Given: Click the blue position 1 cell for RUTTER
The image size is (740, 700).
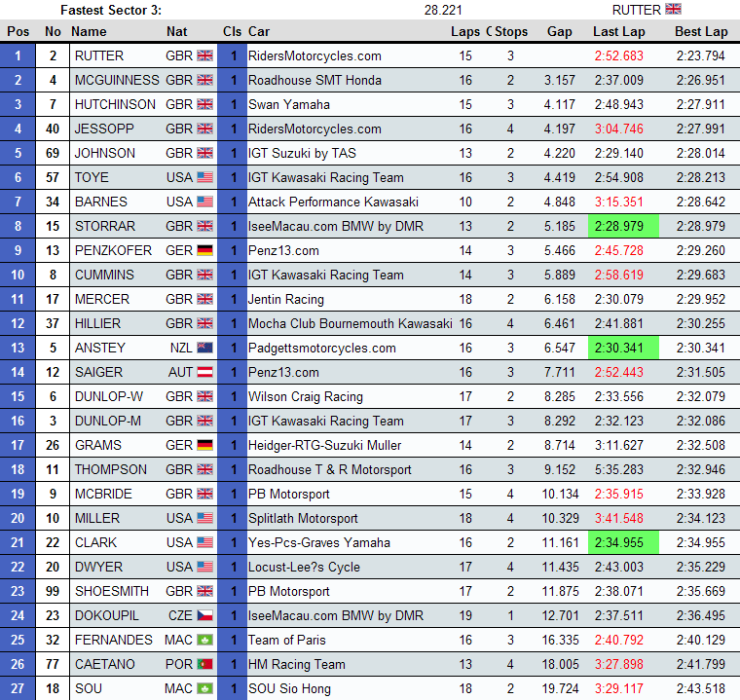Looking at the screenshot, I should point(18,55).
